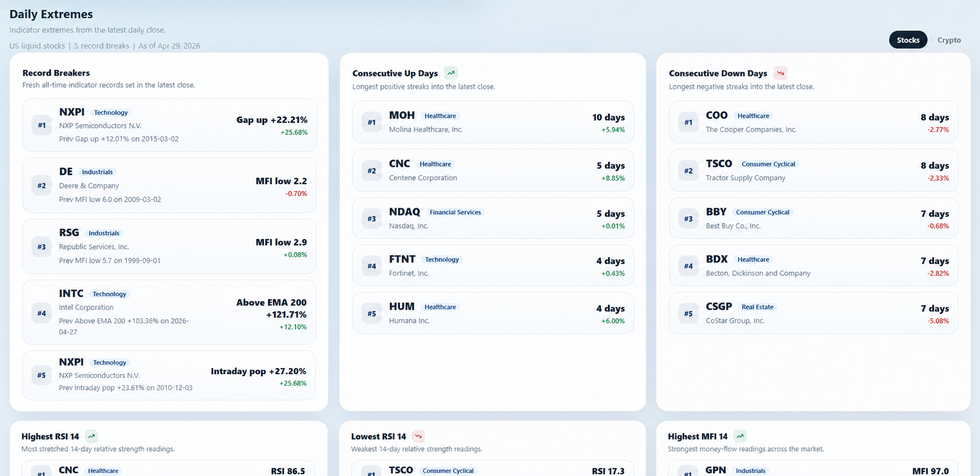Select the NDAQ Nasdaq, Inc. row
This screenshot has height=476, width=980.
pyautogui.click(x=493, y=218)
